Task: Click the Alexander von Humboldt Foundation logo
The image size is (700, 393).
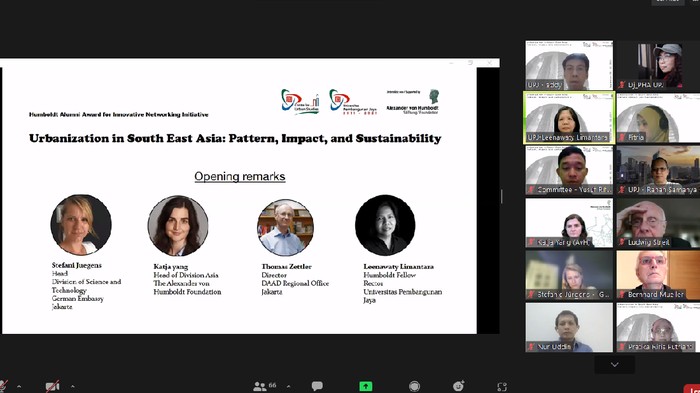Action: click(x=412, y=102)
